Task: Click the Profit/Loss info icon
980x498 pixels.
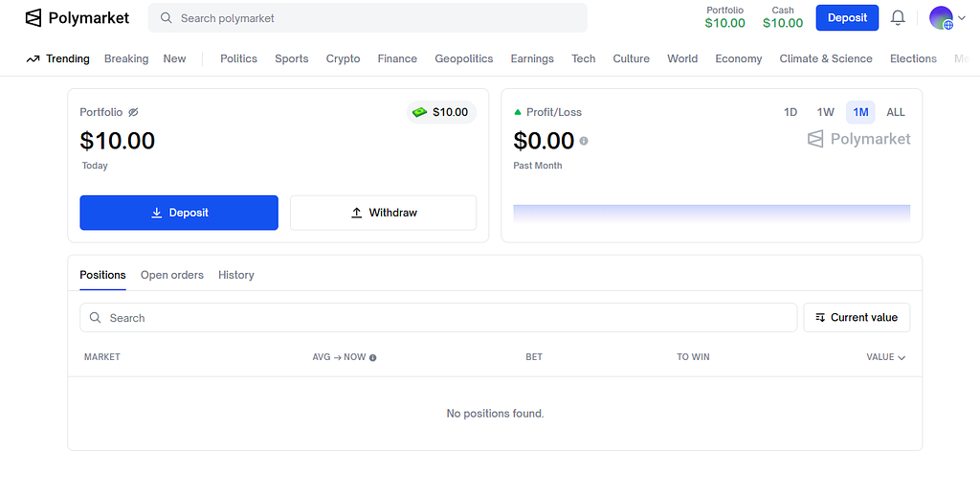Action: tap(584, 141)
